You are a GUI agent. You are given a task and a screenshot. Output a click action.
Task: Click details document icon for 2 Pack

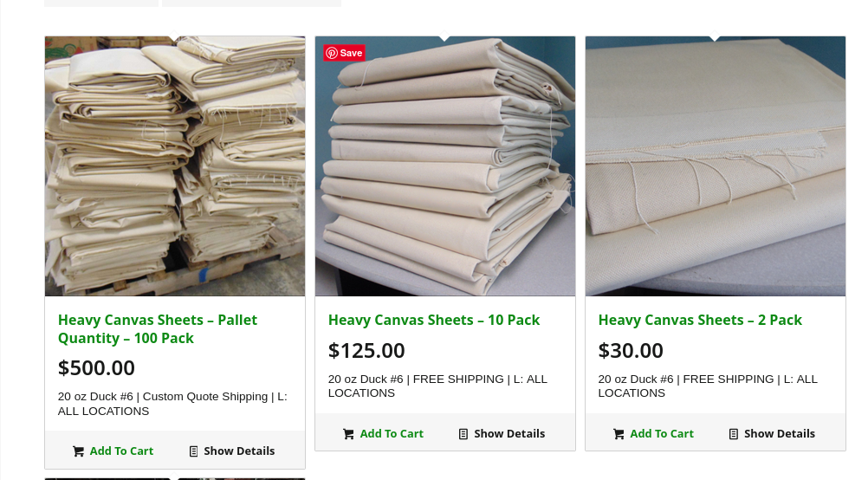tap(734, 434)
